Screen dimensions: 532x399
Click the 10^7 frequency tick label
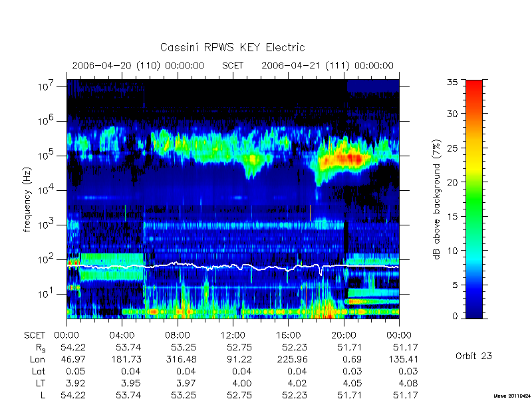pos(47,86)
